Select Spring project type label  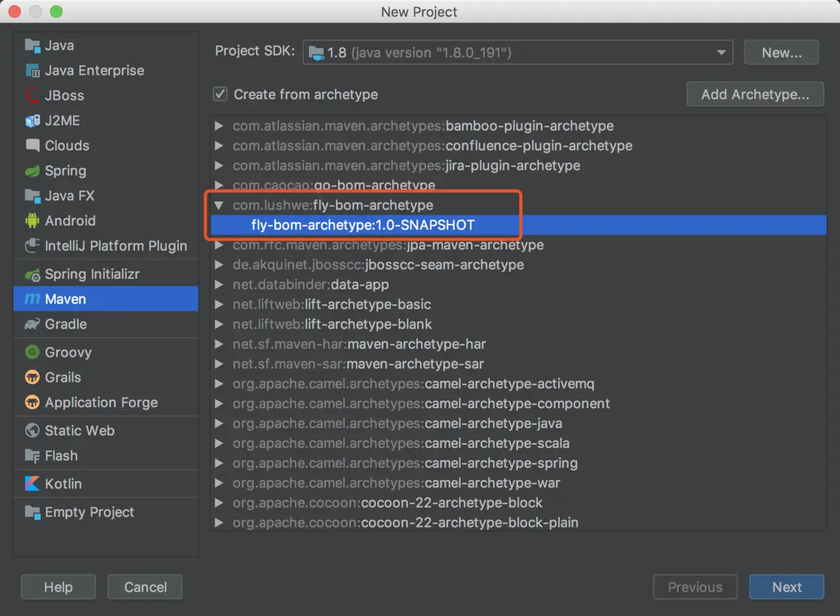click(66, 171)
